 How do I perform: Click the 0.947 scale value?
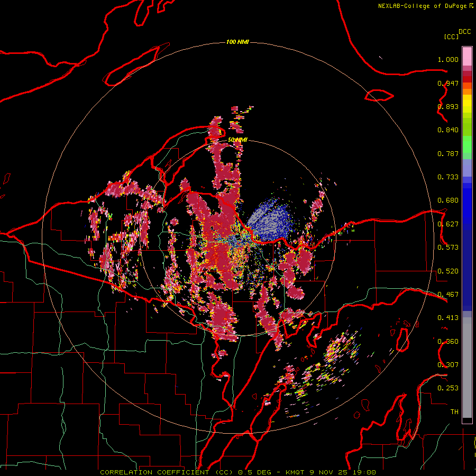click(448, 83)
